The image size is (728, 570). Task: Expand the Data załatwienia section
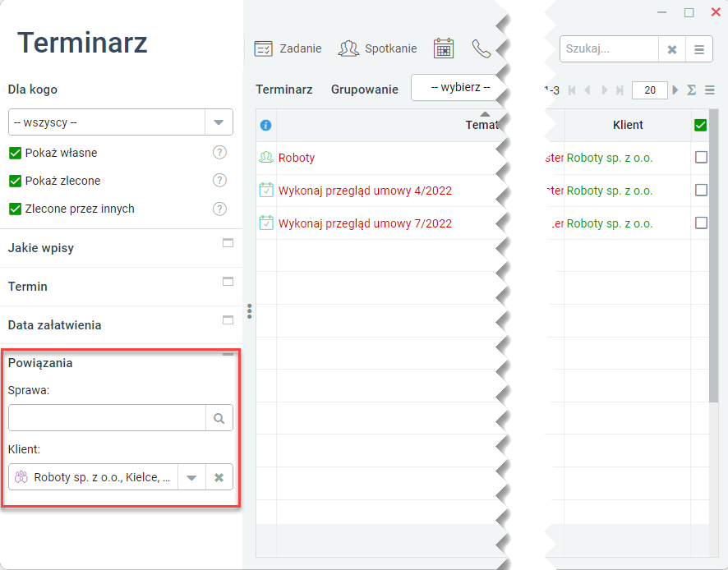click(x=228, y=319)
